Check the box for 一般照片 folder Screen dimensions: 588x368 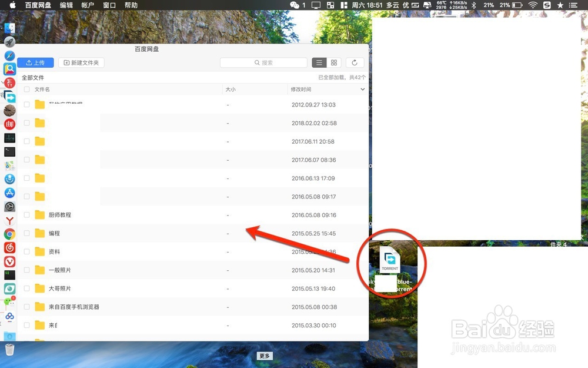click(x=26, y=270)
